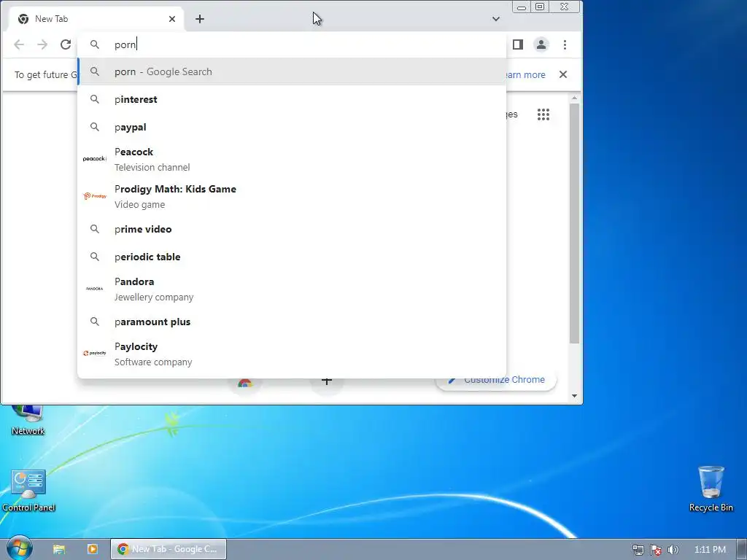Click the search icon beside prime video

[x=95, y=229]
